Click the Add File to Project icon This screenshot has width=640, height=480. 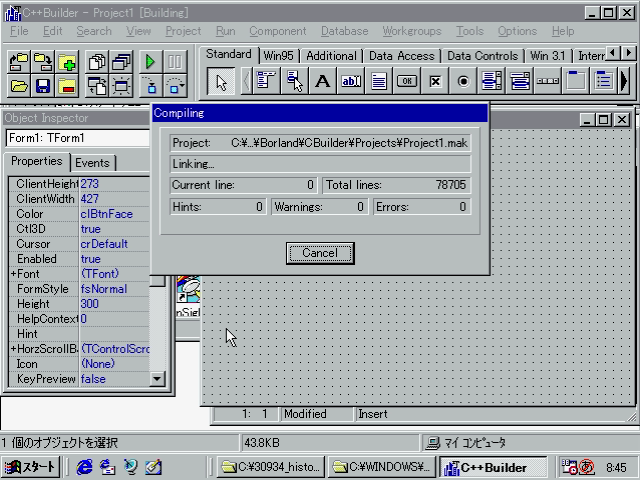coord(67,62)
